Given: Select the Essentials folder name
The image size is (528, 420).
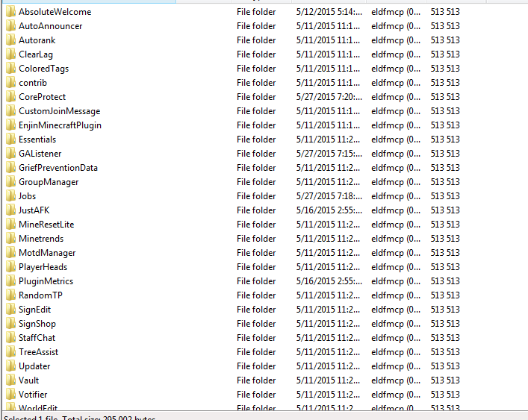Looking at the screenshot, I should (x=37, y=140).
